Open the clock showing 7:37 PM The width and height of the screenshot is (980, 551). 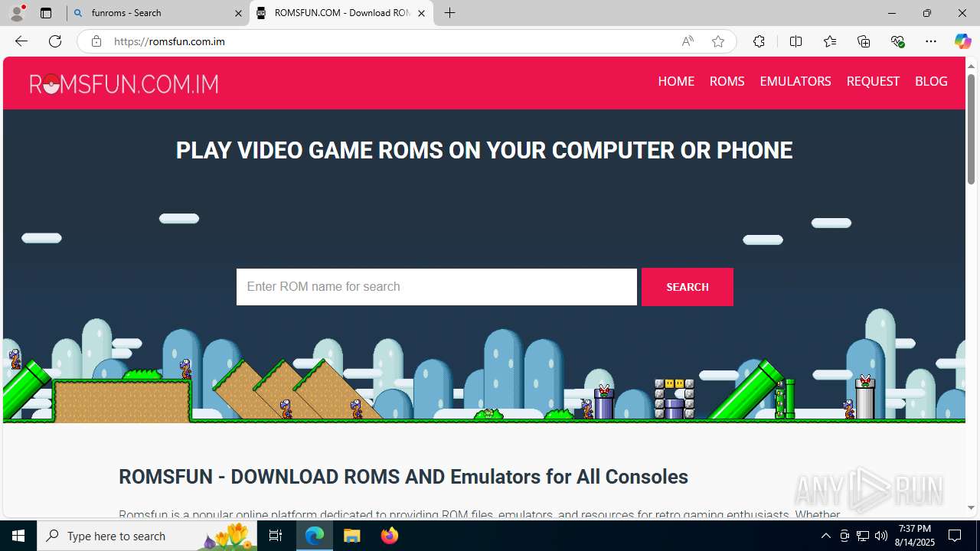point(916,536)
